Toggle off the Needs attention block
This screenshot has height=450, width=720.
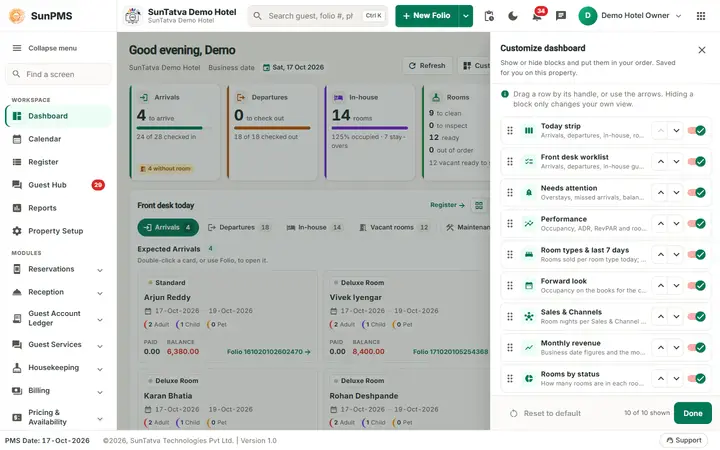(x=697, y=192)
